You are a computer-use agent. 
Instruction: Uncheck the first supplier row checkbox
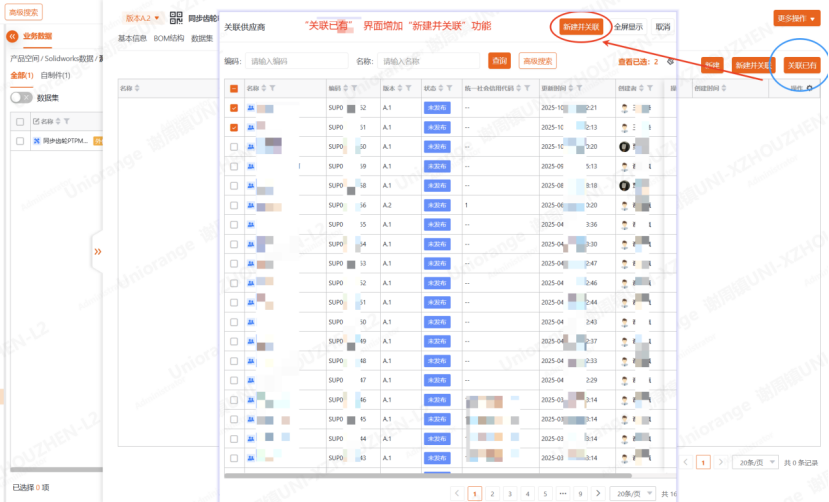click(234, 108)
